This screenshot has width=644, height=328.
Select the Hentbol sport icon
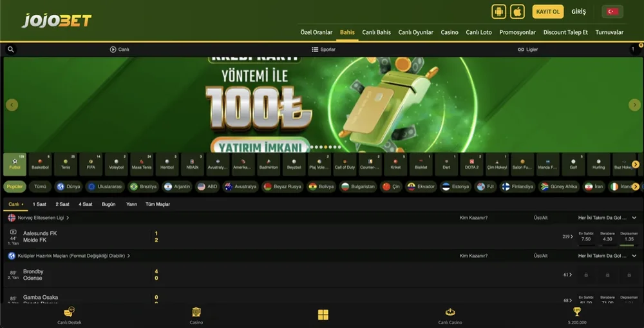coord(167,164)
